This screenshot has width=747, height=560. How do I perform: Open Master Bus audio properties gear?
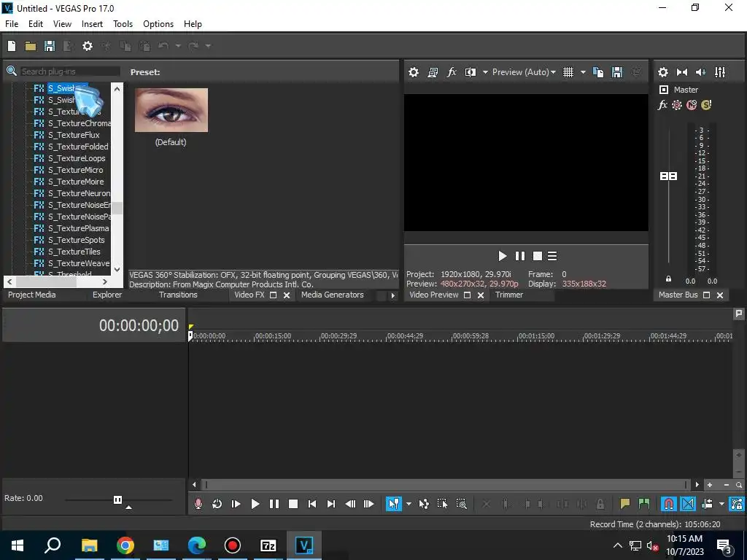pyautogui.click(x=662, y=72)
